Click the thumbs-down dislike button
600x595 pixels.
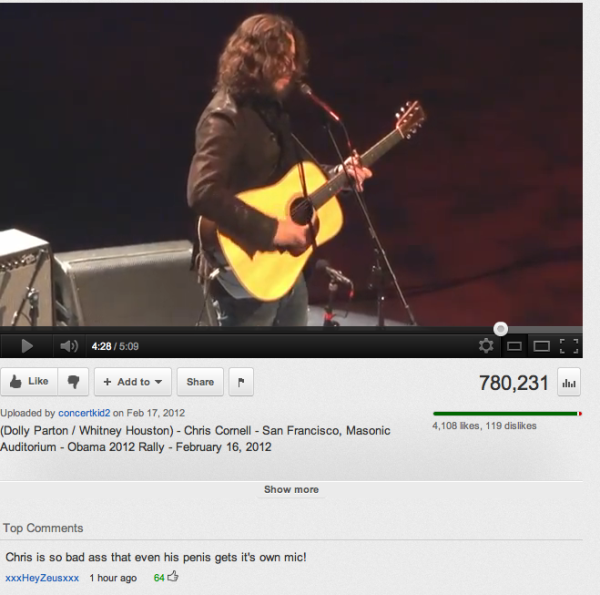tap(73, 381)
